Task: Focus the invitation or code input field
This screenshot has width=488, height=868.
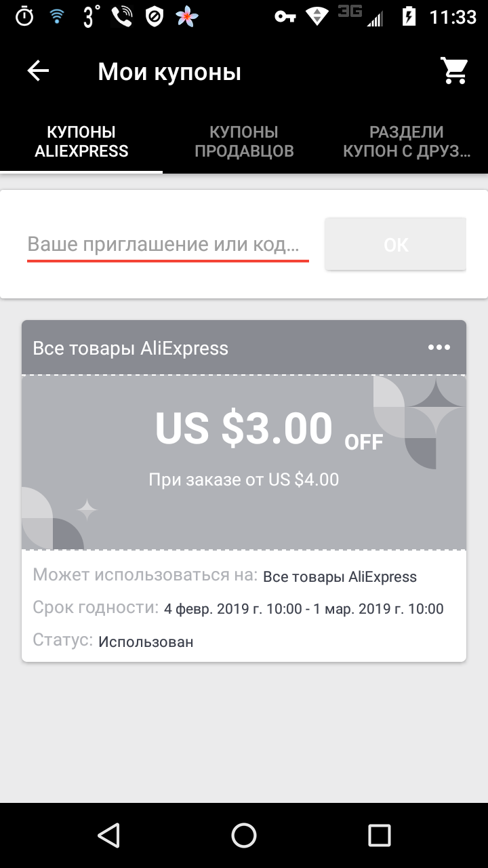Action: (x=168, y=244)
